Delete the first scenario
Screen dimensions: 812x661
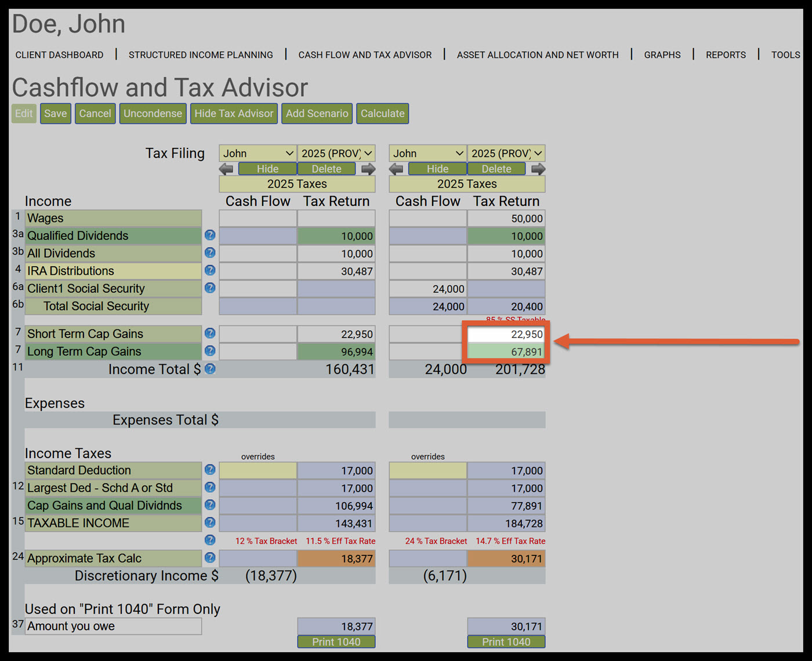tap(327, 169)
